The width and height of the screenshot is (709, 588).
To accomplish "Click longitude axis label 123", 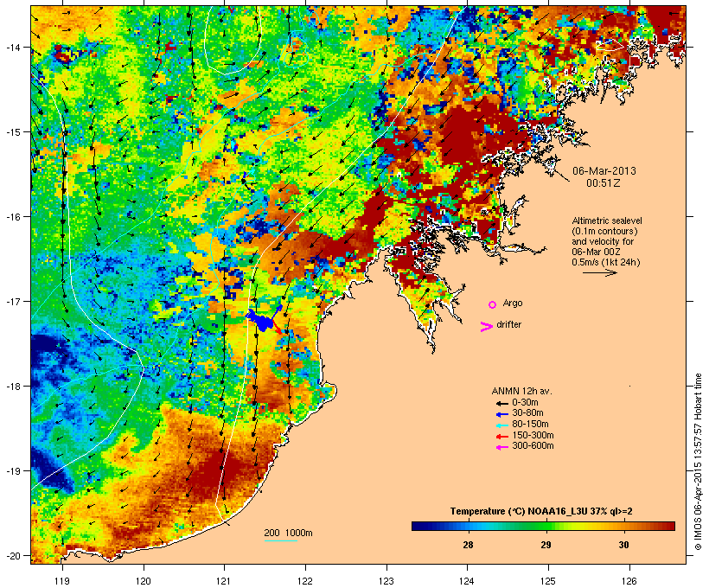I will pyautogui.click(x=386, y=581).
